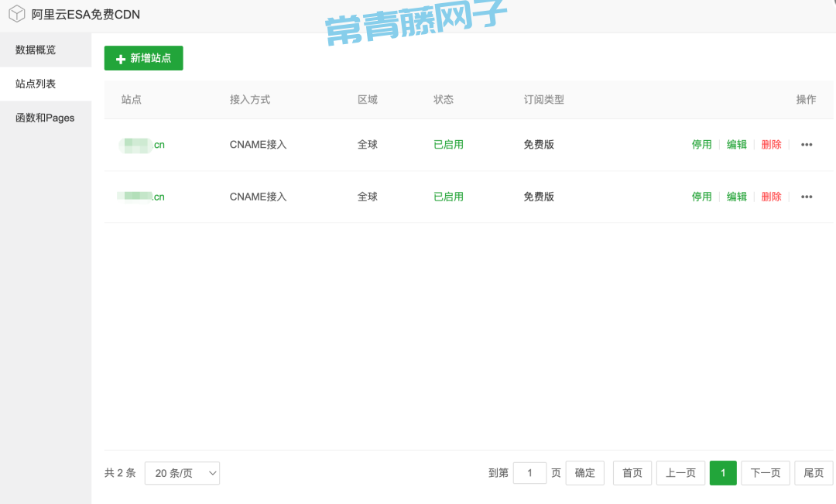
Task: Click the cube logo icon in header
Action: 17,14
